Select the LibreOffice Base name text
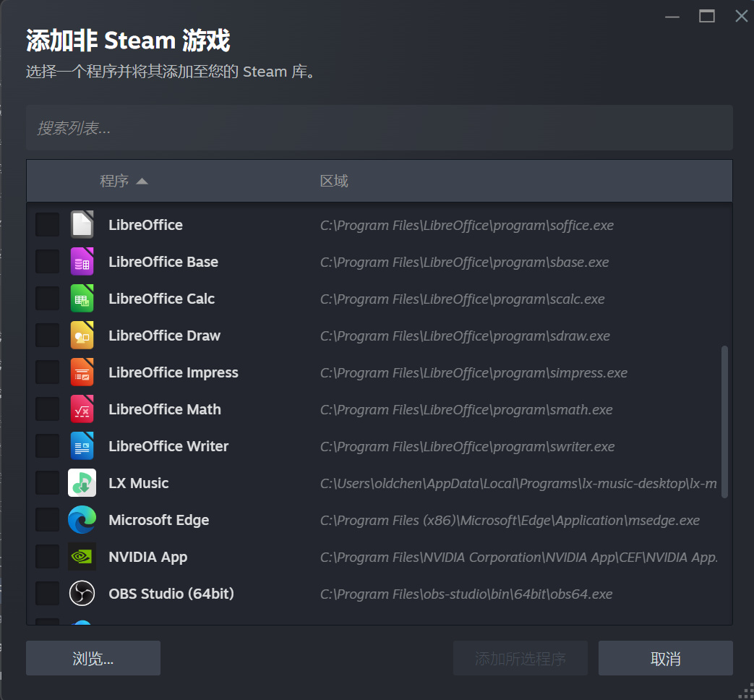Image resolution: width=754 pixels, height=700 pixels. pos(163,262)
